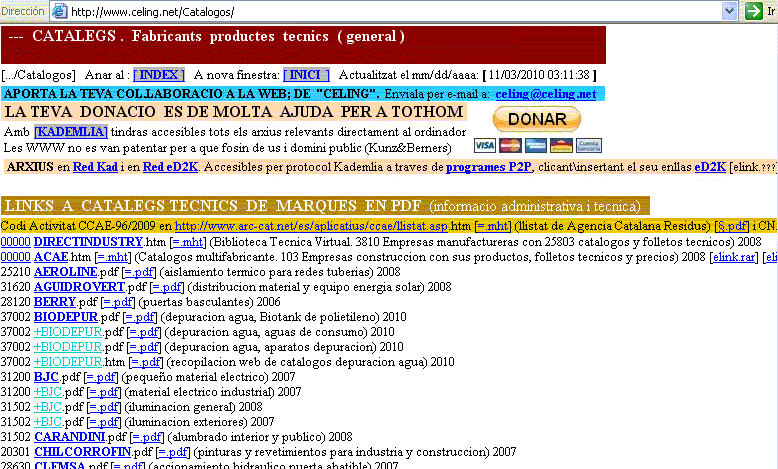Screen dimensions: 778x469
Task: Click =.mht link next to ACAE
Action: coord(112,257)
